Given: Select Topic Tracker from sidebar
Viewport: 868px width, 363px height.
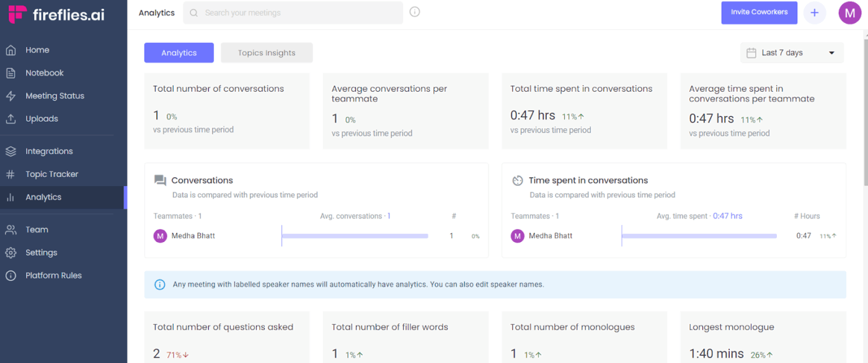Looking at the screenshot, I should (x=51, y=174).
